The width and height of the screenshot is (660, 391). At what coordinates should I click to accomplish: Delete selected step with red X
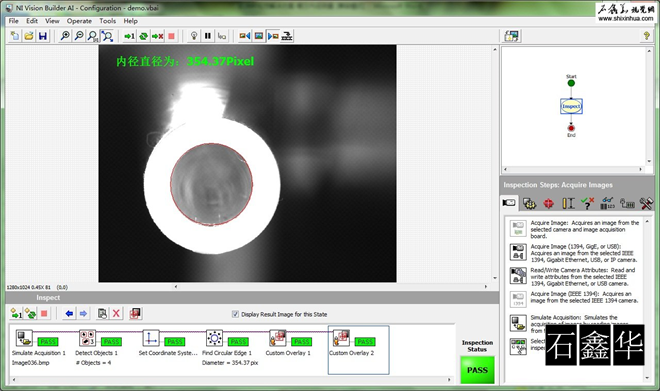[116, 314]
